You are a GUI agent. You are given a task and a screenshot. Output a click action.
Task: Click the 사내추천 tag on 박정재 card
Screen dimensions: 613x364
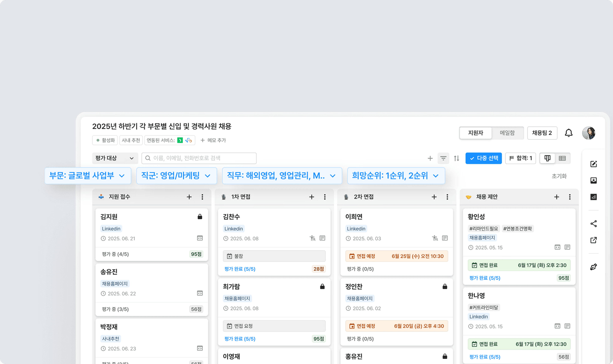coord(110,339)
